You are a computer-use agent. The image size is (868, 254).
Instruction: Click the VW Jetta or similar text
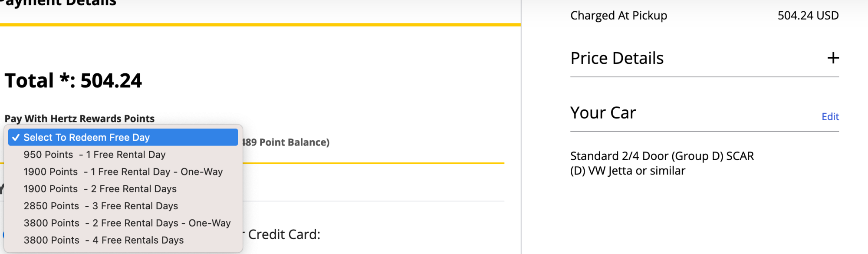[x=636, y=171]
